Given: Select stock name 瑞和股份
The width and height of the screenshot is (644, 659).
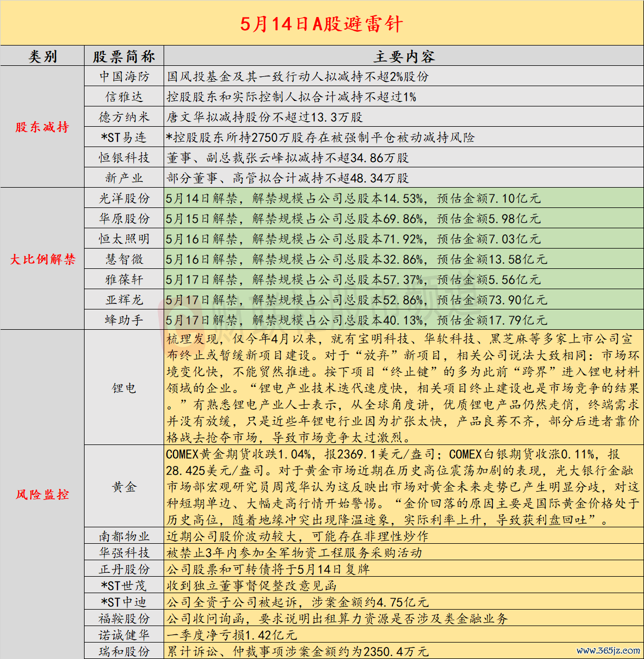Looking at the screenshot, I should point(124,651).
